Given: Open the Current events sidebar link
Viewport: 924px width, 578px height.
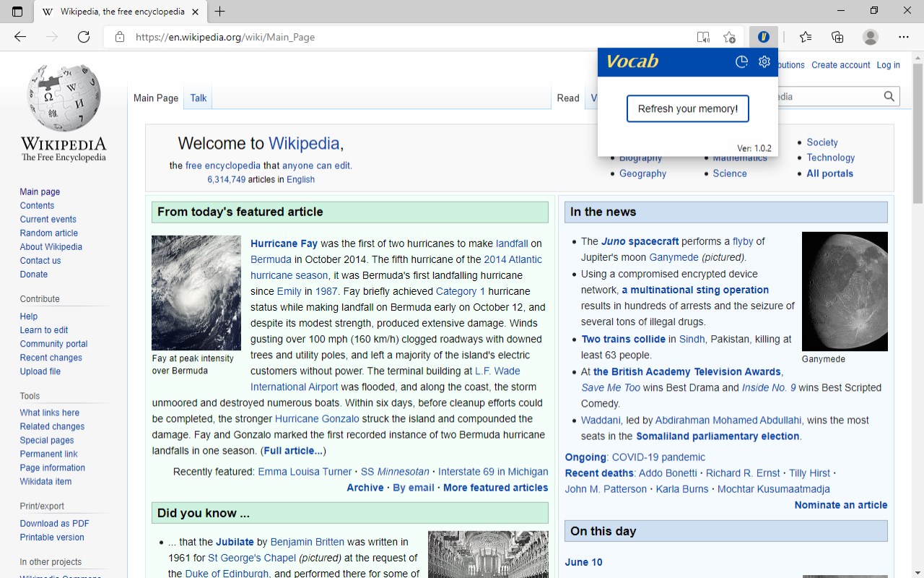Looking at the screenshot, I should click(48, 220).
